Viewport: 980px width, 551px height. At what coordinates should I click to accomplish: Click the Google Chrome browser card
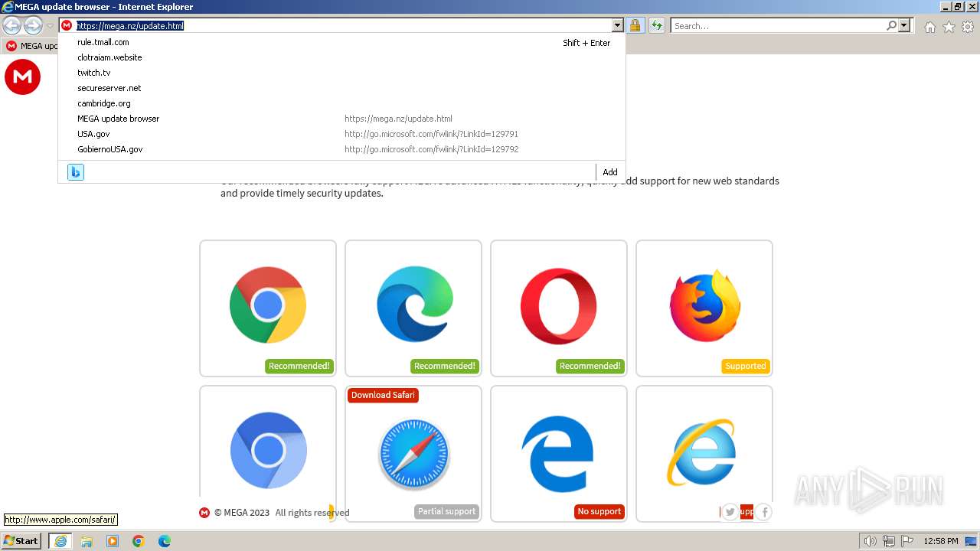tap(268, 308)
